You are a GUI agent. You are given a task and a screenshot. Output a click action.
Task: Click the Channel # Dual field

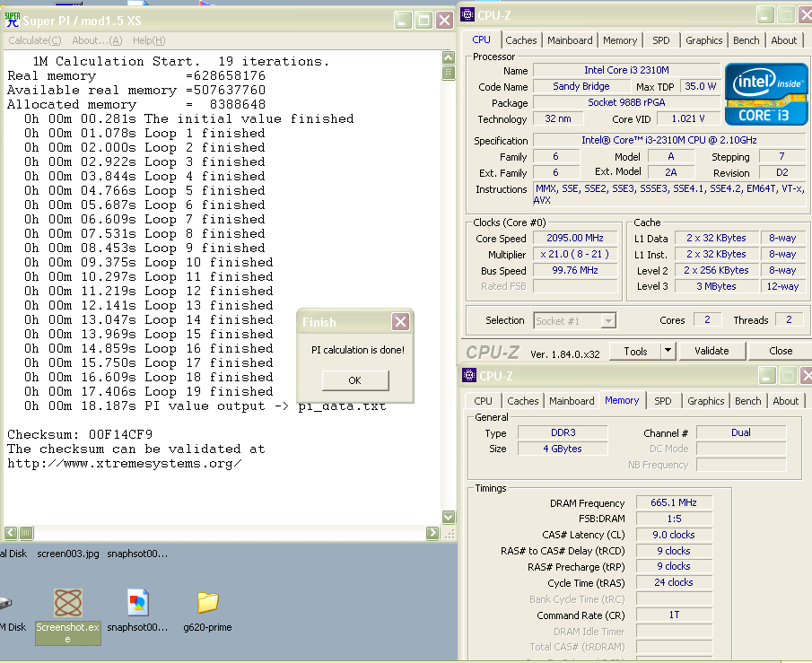click(x=741, y=432)
